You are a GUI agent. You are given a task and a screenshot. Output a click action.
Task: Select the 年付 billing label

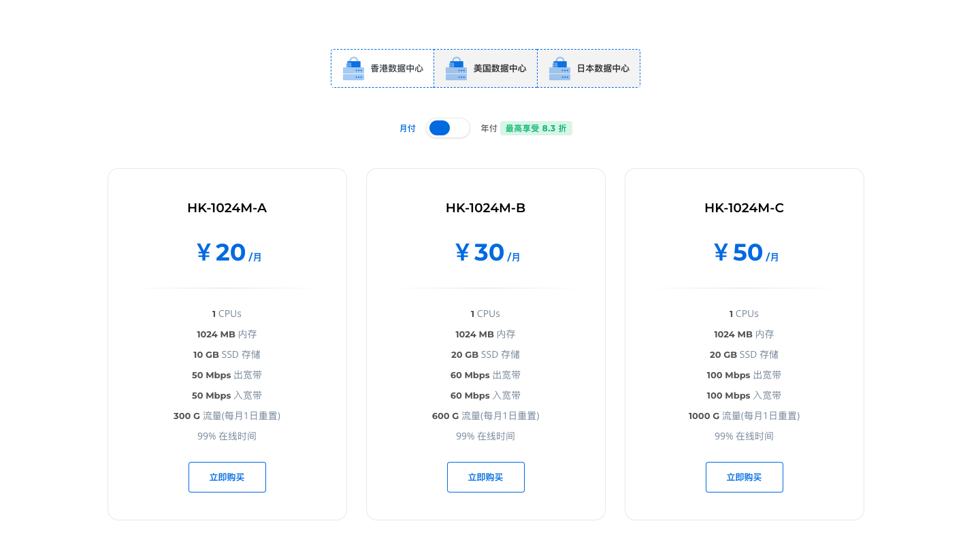click(x=489, y=129)
